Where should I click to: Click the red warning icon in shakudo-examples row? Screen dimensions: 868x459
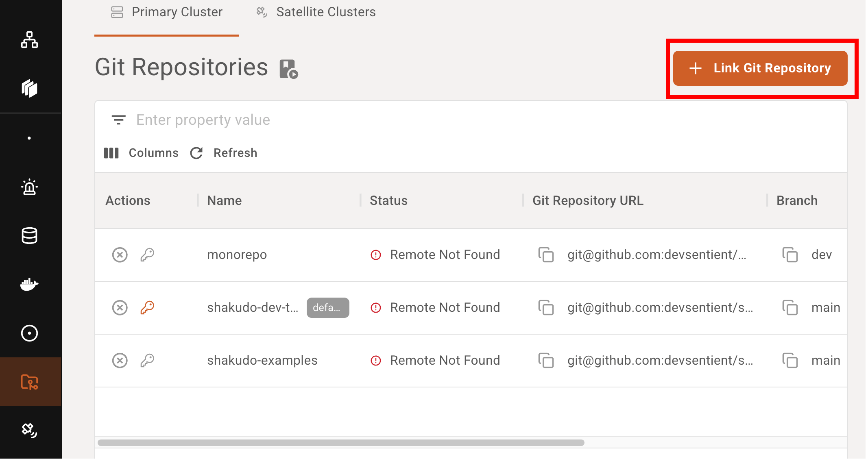(376, 361)
